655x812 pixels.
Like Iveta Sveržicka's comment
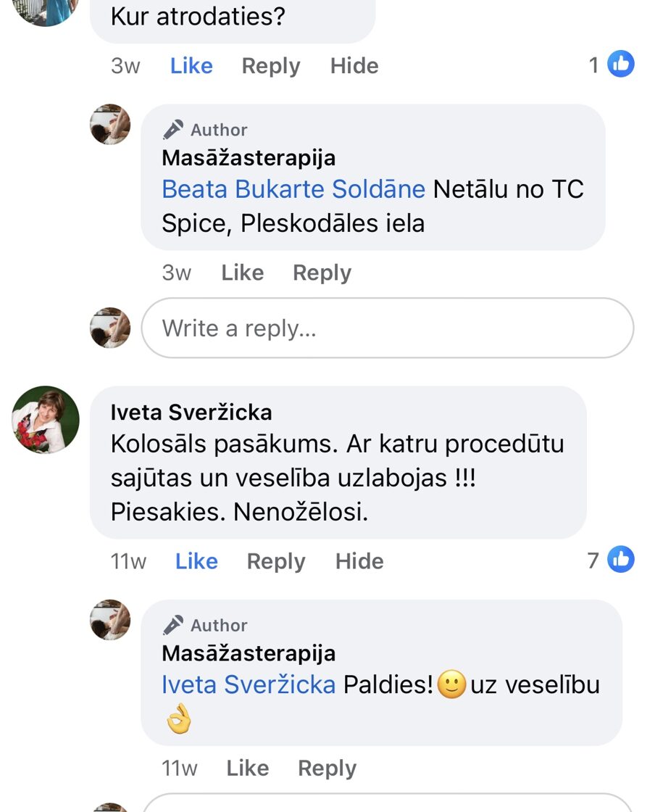click(196, 561)
